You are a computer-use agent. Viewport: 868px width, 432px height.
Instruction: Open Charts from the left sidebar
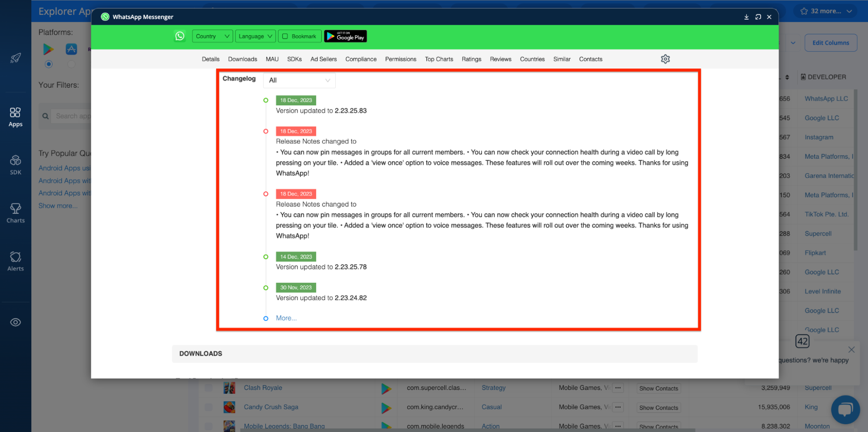[16, 213]
